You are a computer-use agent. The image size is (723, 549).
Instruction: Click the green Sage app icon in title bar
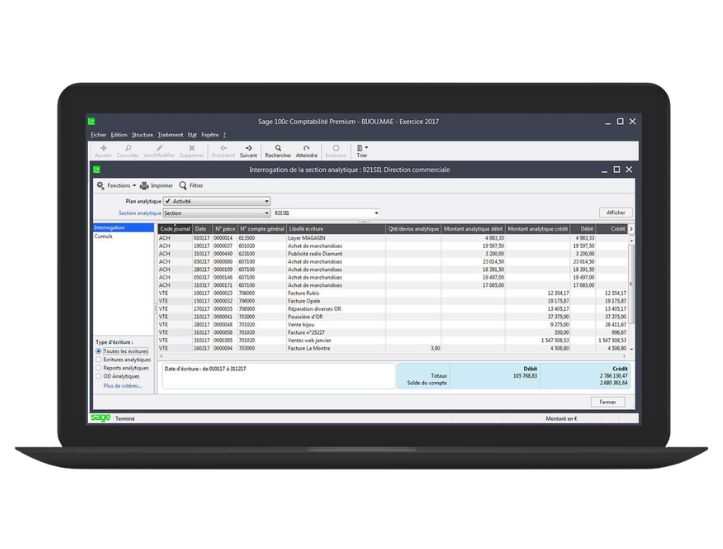click(91, 121)
